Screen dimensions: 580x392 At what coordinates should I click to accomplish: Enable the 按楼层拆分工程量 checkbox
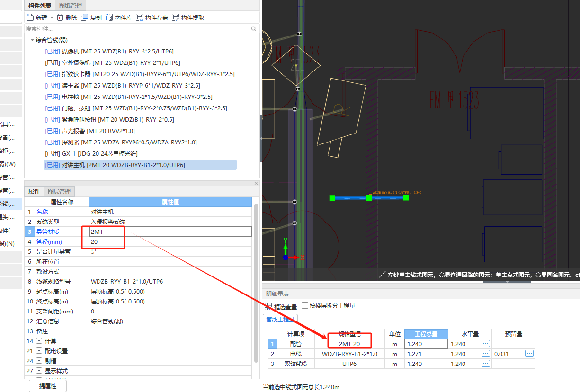305,306
